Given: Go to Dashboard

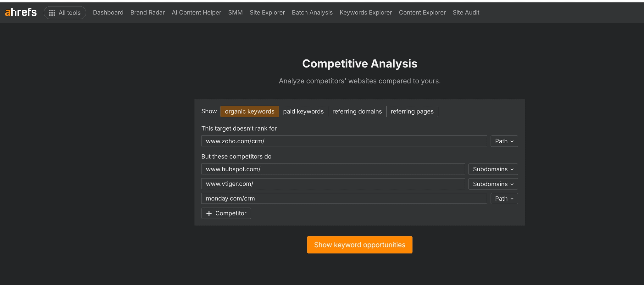Looking at the screenshot, I should click(108, 13).
